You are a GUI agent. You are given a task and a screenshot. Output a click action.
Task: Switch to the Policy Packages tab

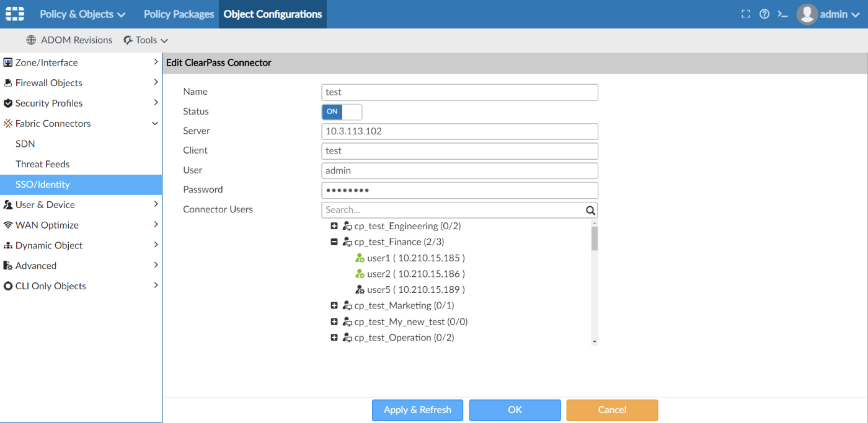point(179,14)
